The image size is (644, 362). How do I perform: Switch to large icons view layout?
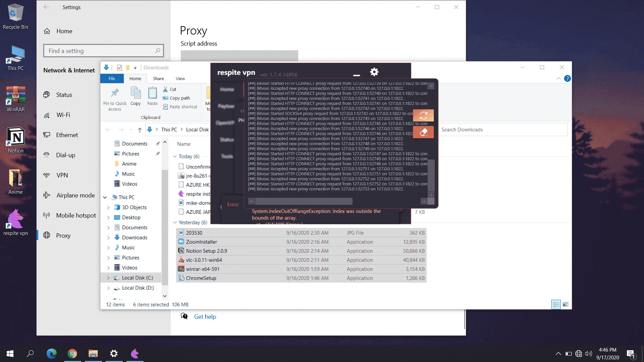click(566, 304)
